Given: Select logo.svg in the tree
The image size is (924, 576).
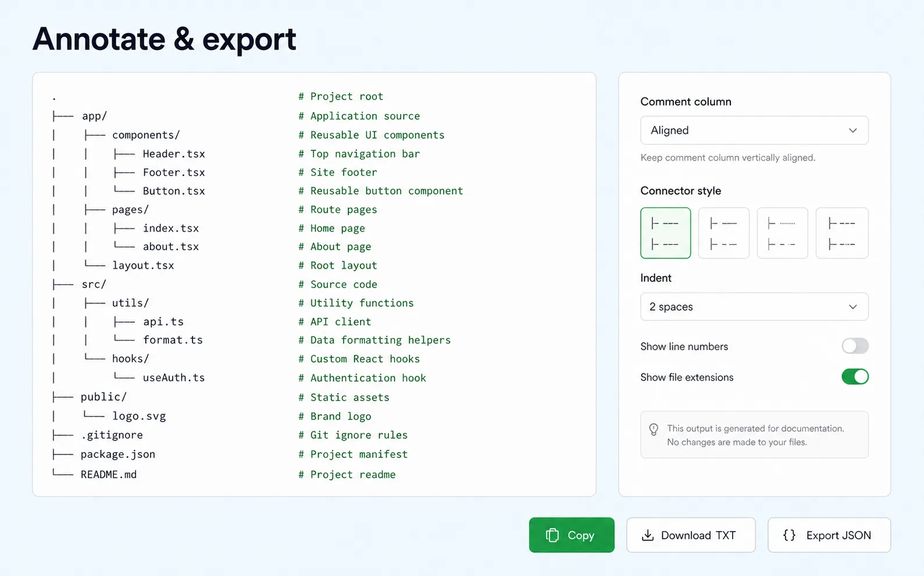Looking at the screenshot, I should (x=139, y=416).
